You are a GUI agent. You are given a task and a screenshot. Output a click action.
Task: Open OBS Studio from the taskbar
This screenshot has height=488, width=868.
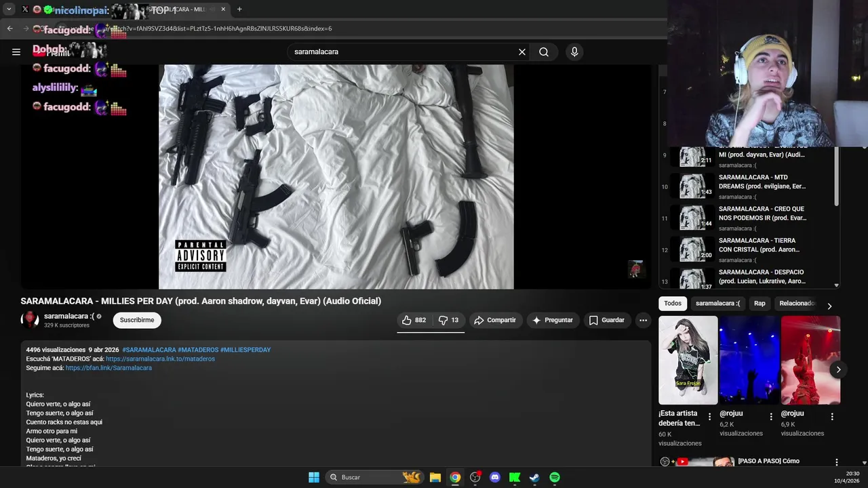pos(475,477)
